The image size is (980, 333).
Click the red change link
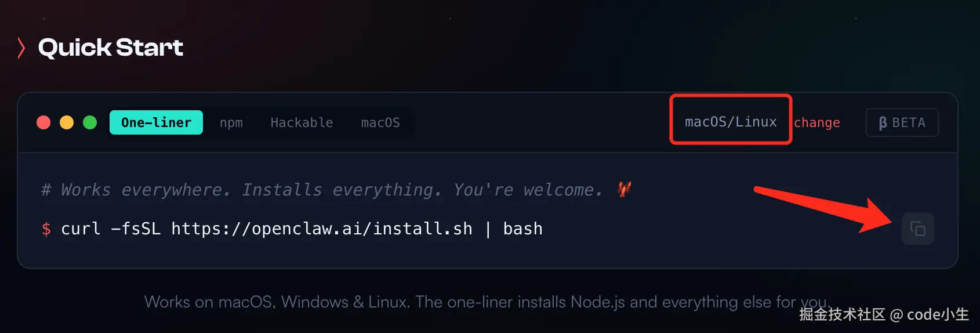pos(816,122)
